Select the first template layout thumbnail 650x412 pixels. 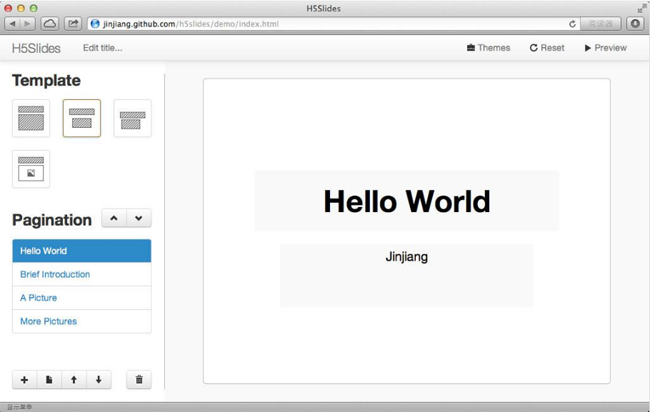coord(31,118)
